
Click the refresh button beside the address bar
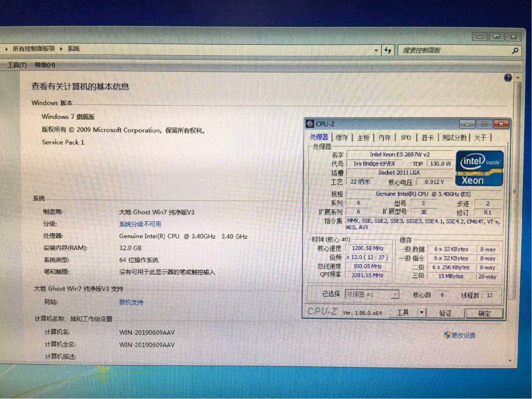click(x=388, y=50)
